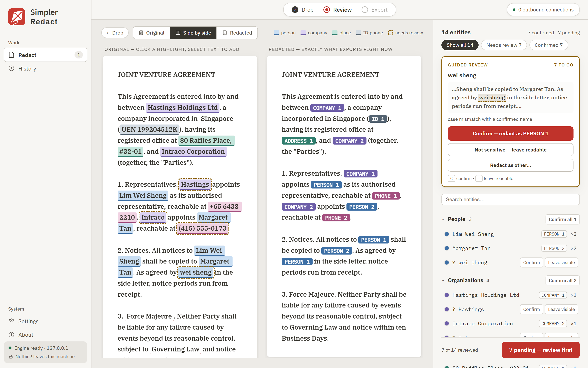Switch to Side by side view
Screen dimensions: 588x368
pos(193,33)
